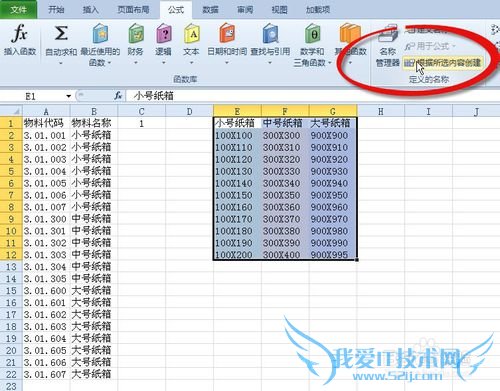Open the 财务 functions book icon
Viewport: 500px width, 391px height.
[x=136, y=34]
